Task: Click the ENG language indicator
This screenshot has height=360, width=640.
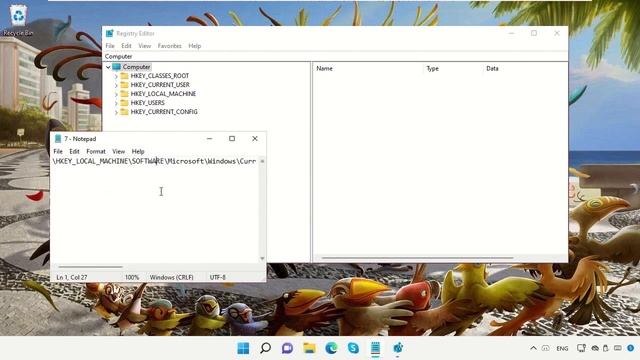Action: pos(562,349)
